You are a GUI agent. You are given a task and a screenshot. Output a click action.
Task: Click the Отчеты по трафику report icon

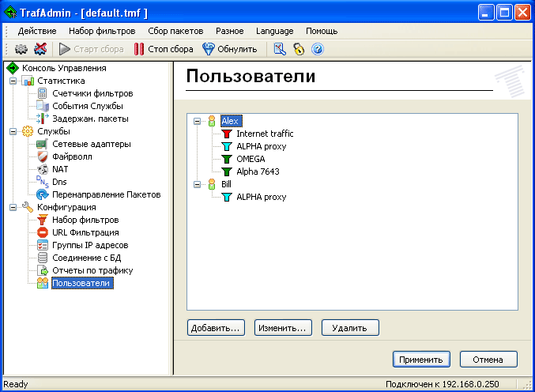43,270
